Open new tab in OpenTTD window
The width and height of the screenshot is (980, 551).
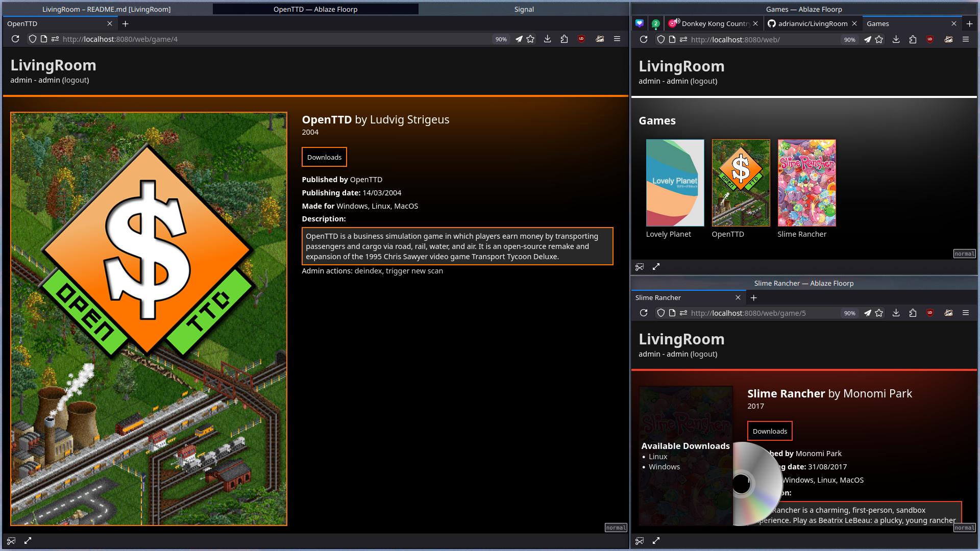[125, 23]
